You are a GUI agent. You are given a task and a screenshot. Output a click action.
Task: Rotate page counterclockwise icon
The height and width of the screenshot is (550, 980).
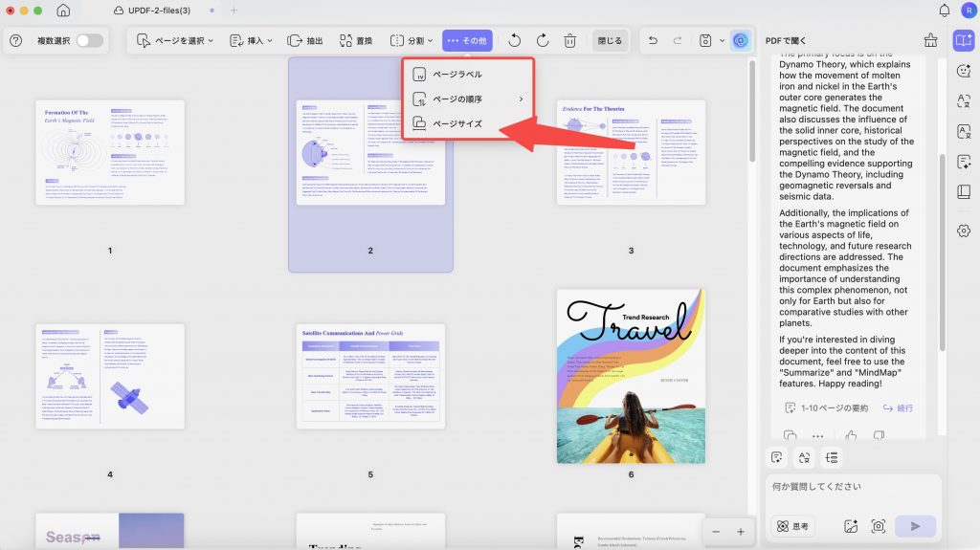coord(514,40)
